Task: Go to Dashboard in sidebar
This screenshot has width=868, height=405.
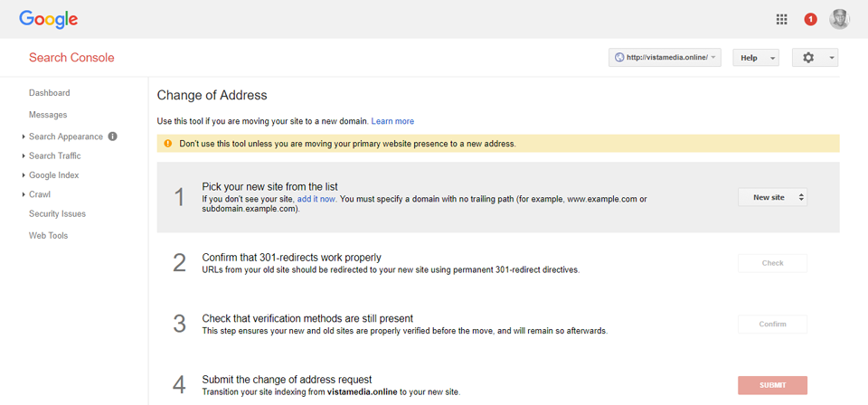Action: [49, 93]
